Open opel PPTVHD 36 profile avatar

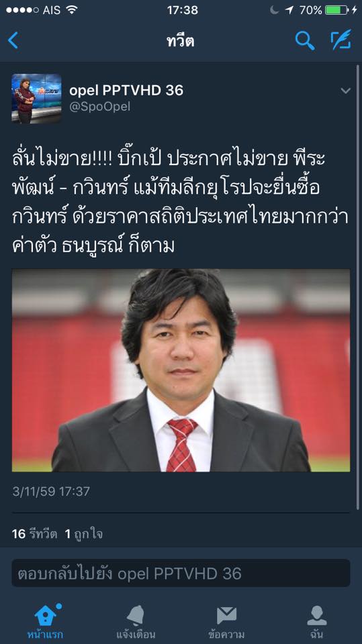(36, 99)
